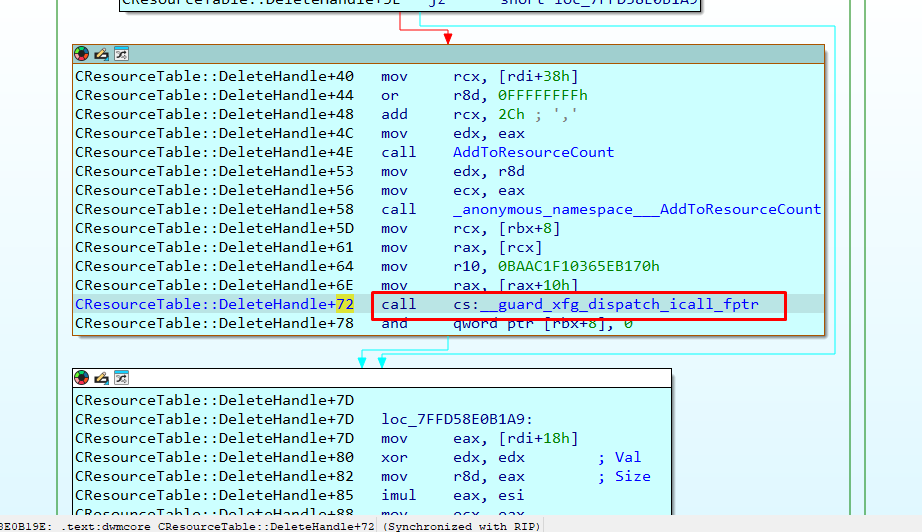Open node color picker on the DeleteHandle+40 block
922x532 pixels.
82,54
